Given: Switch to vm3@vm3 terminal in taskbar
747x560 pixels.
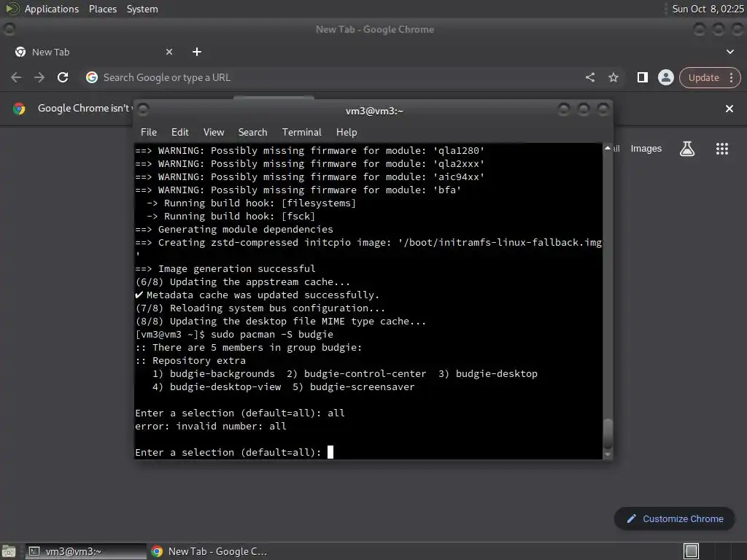Looking at the screenshot, I should 86,551.
